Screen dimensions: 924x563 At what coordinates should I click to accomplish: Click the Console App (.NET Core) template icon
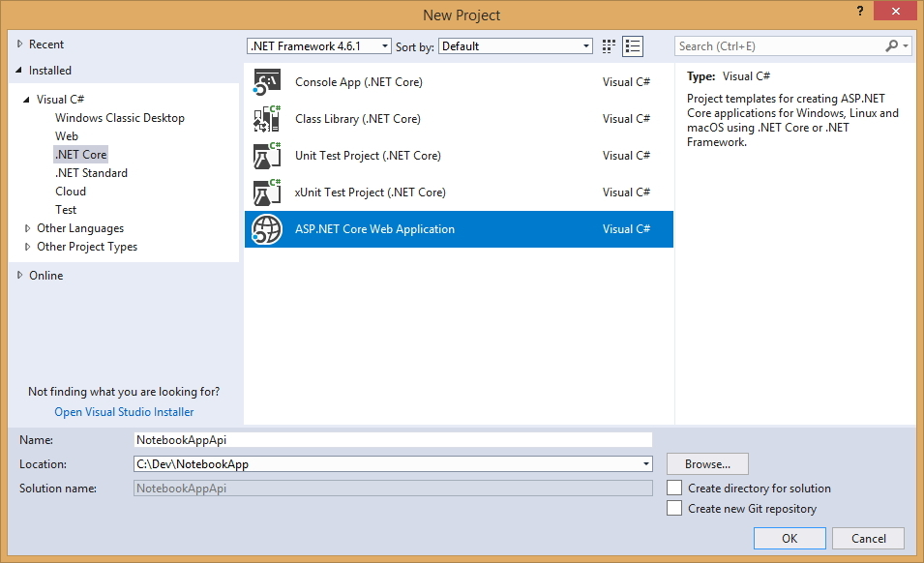(x=267, y=82)
